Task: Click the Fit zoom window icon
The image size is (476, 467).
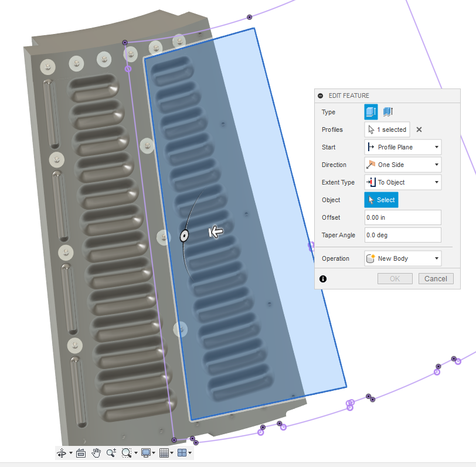Action: click(125, 452)
